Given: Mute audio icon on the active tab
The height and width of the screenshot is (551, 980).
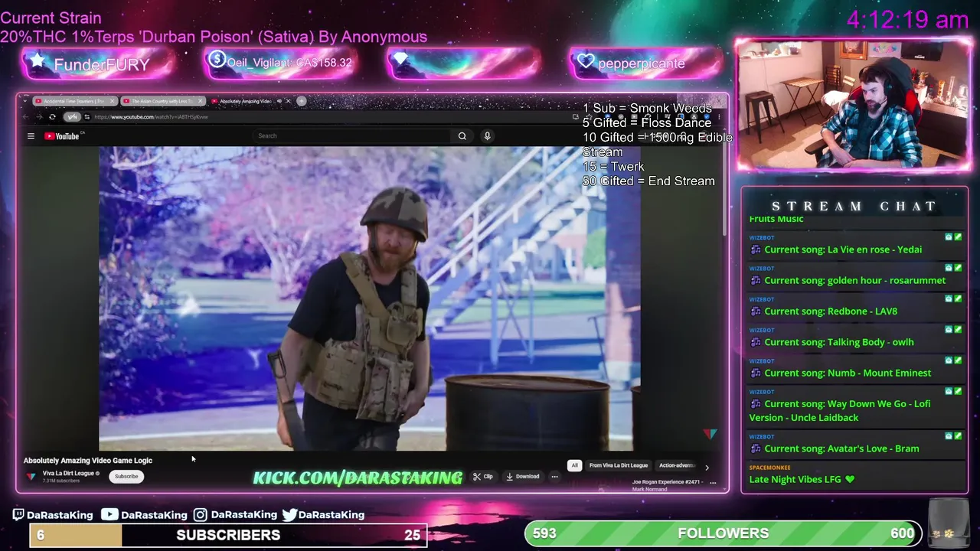Looking at the screenshot, I should [279, 101].
